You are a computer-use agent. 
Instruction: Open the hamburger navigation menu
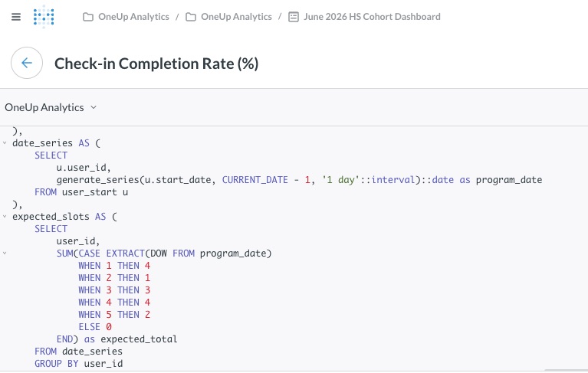click(x=16, y=17)
